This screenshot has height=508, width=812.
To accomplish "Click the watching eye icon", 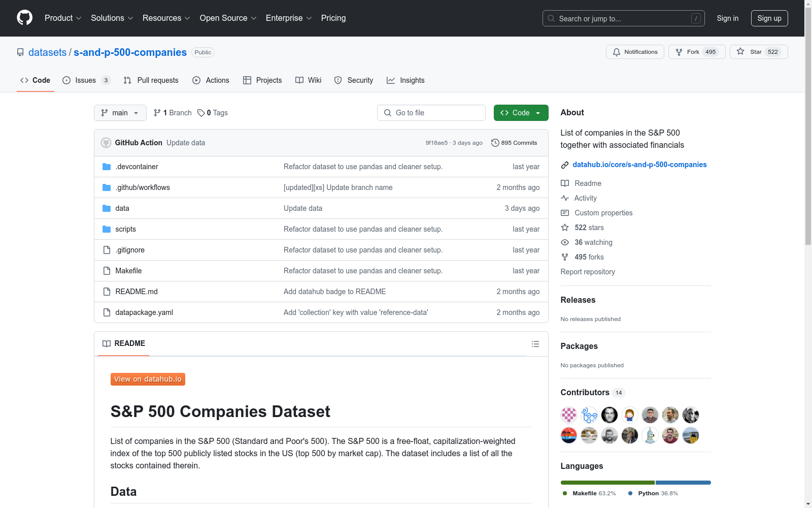I will pyautogui.click(x=565, y=242).
